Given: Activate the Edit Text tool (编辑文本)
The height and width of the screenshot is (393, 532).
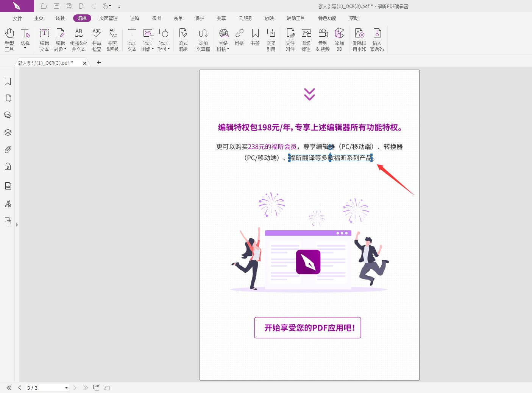Looking at the screenshot, I should [x=44, y=39].
